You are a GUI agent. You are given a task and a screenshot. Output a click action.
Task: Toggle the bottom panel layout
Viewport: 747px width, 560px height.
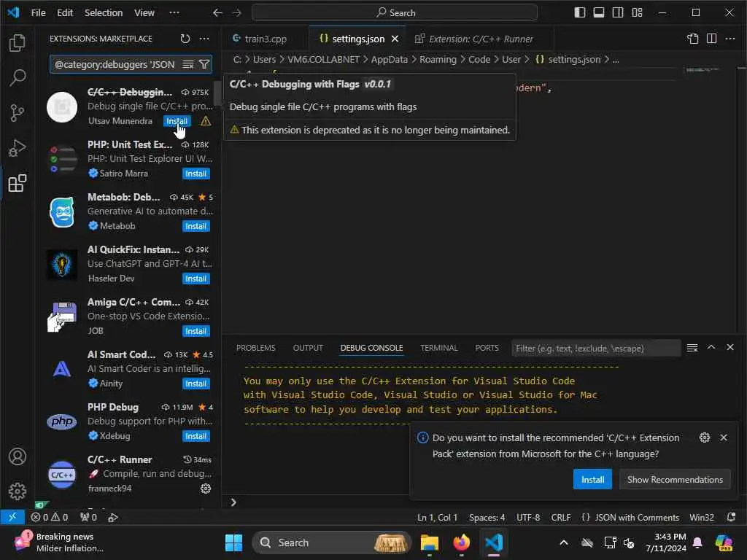(x=599, y=13)
